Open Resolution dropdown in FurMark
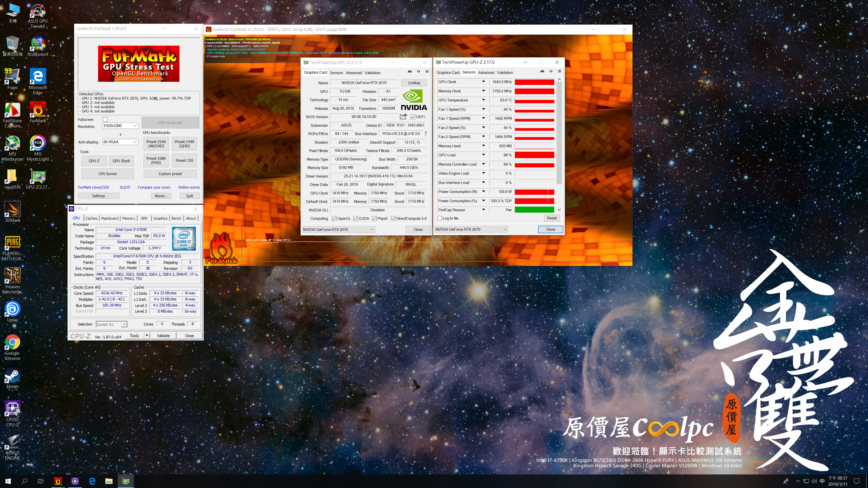 tap(120, 126)
